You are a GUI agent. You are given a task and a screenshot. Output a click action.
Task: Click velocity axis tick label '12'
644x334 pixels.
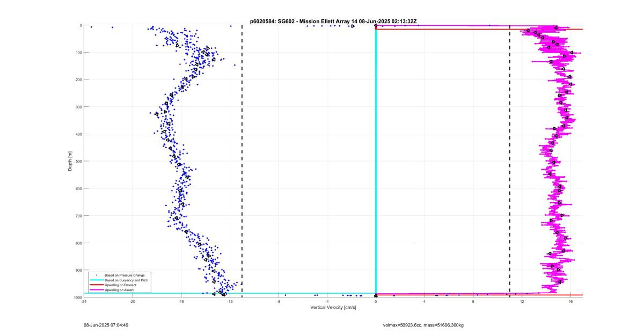tap(522, 302)
